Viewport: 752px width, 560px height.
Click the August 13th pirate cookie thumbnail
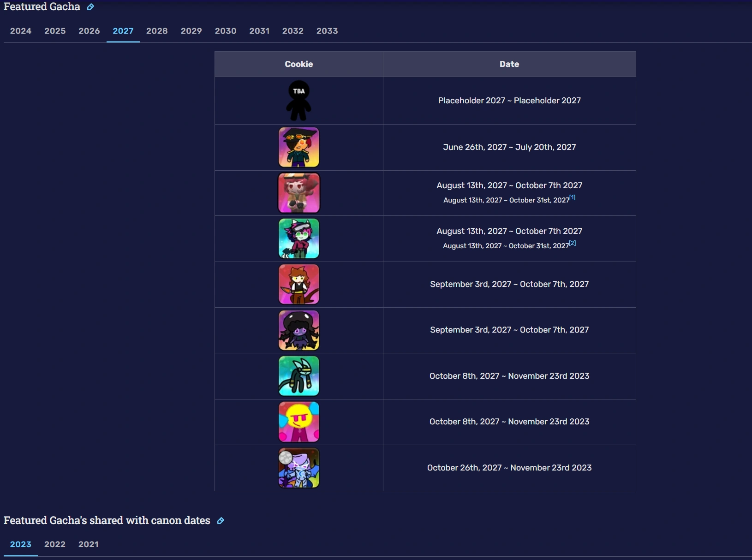(298, 192)
